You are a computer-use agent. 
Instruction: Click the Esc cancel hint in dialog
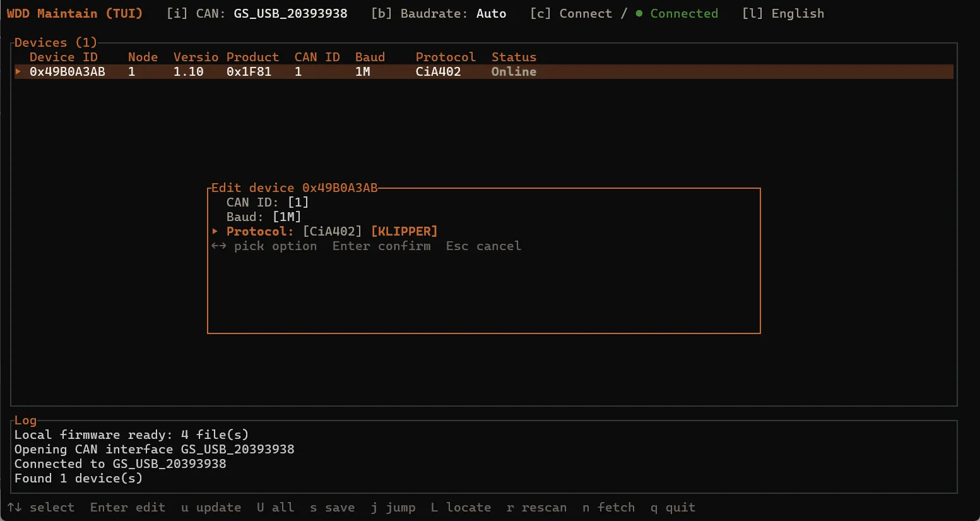click(483, 246)
